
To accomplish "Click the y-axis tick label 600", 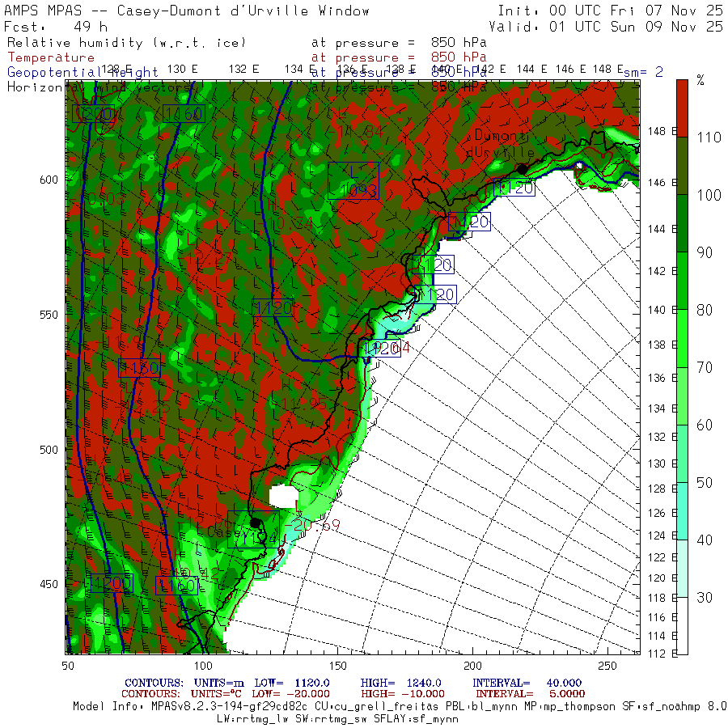I will coord(49,180).
